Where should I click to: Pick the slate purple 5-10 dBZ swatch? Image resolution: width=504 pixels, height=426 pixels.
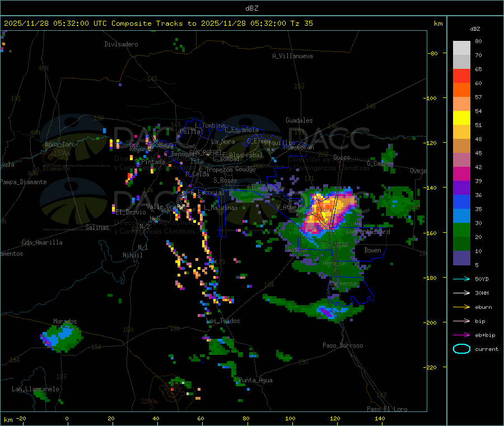click(x=461, y=258)
